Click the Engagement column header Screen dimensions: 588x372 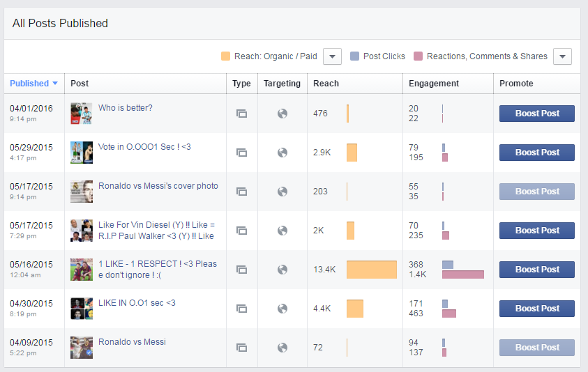pos(433,83)
